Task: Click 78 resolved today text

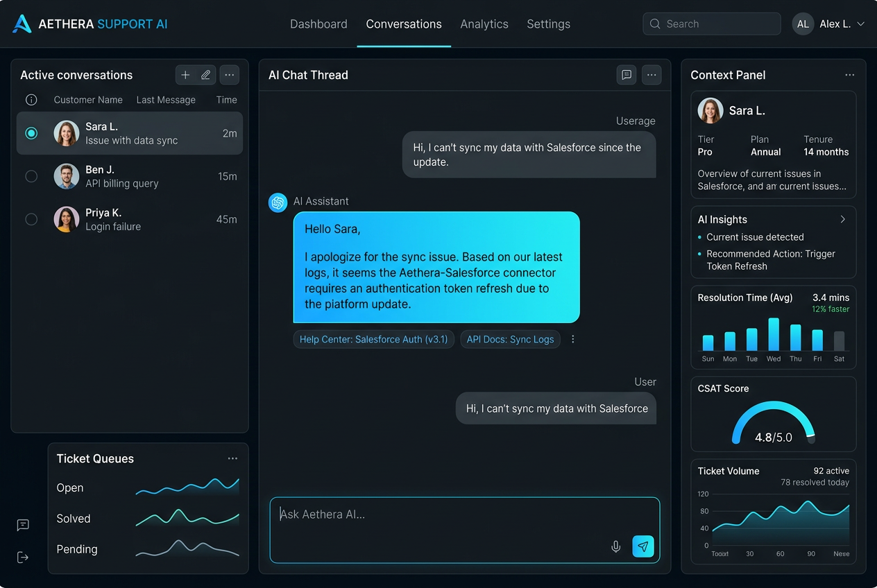Action: (815, 483)
